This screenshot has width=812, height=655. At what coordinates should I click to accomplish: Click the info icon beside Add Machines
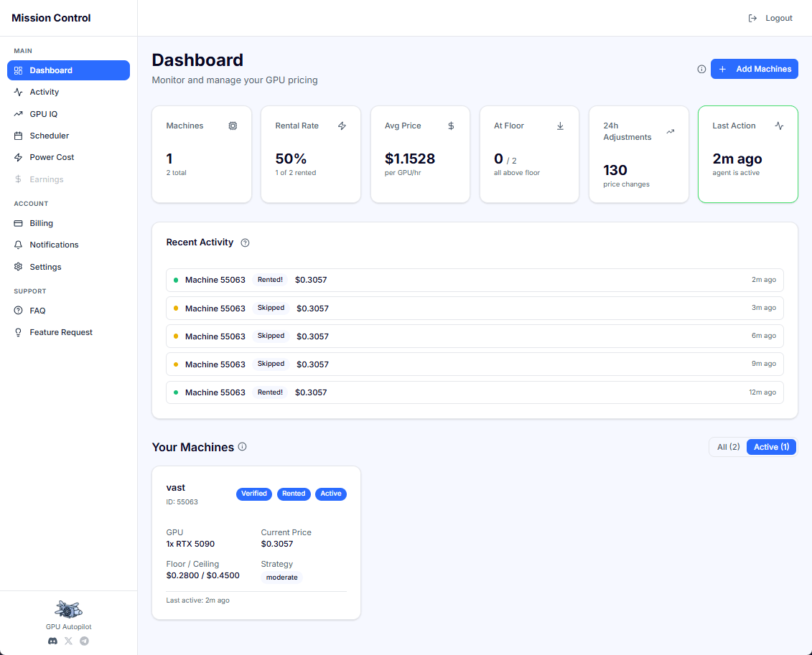pos(701,69)
